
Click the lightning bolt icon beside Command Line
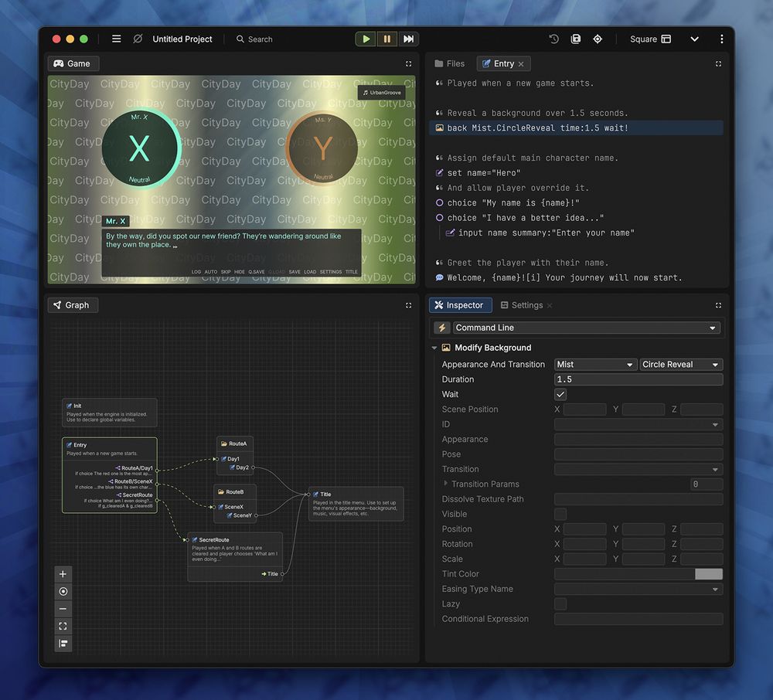pyautogui.click(x=442, y=328)
